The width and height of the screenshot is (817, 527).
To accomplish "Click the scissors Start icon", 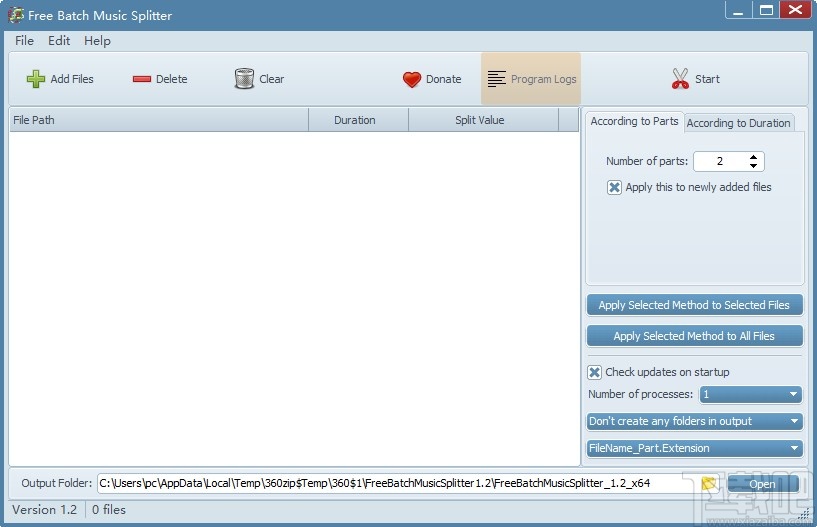I will 680,79.
